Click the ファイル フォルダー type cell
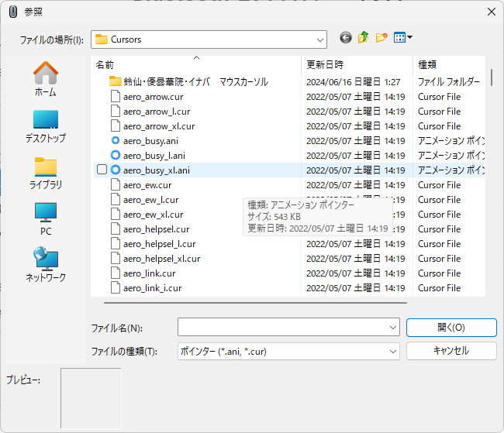Viewport: 504px width, 433px height. [449, 82]
